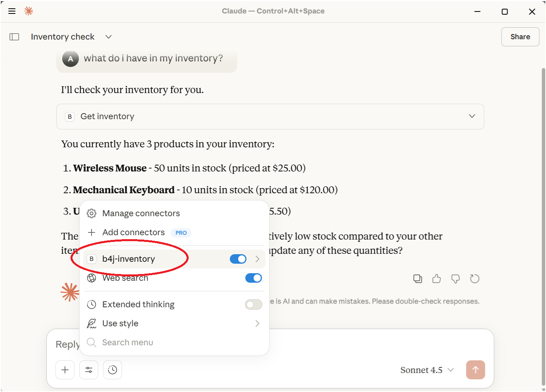Give the response a thumbs up

click(437, 279)
